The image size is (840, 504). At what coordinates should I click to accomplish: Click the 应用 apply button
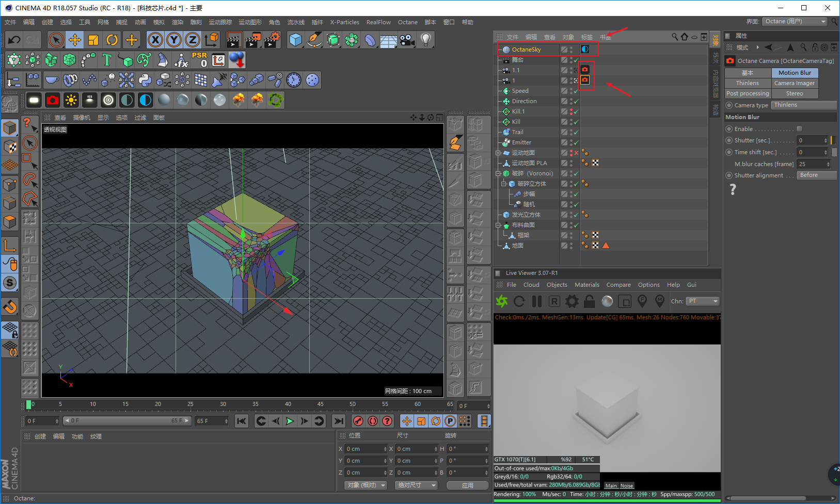coord(468,485)
